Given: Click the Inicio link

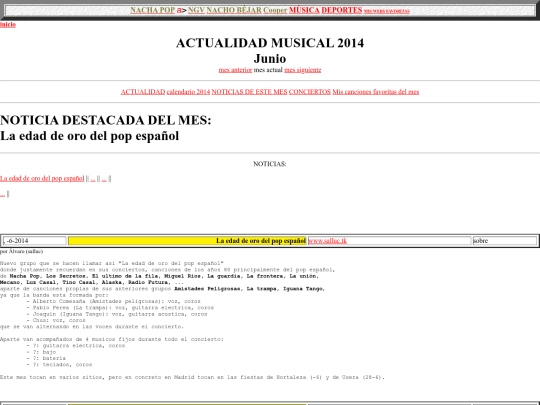Looking at the screenshot, I should 8,24.
